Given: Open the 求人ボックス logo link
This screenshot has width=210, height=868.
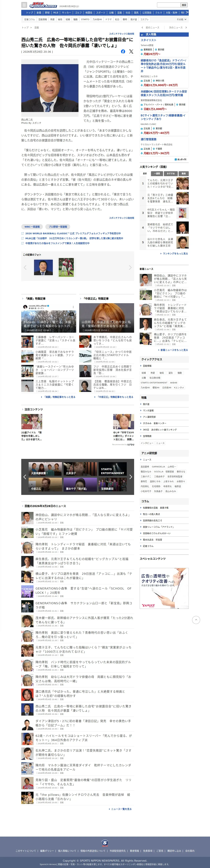Looking at the screenshot, I should pyautogui.click(x=181, y=159).
